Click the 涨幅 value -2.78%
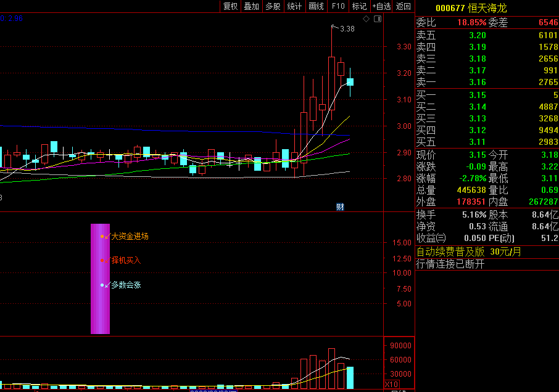 [473, 178]
